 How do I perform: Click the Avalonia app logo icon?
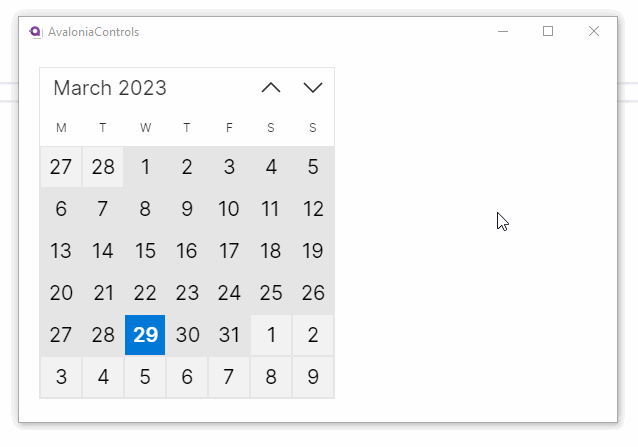tap(36, 32)
